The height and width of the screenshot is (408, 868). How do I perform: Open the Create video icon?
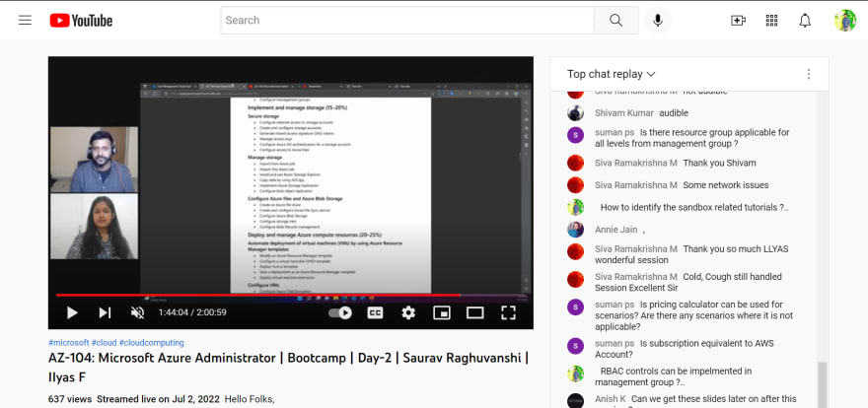(738, 21)
